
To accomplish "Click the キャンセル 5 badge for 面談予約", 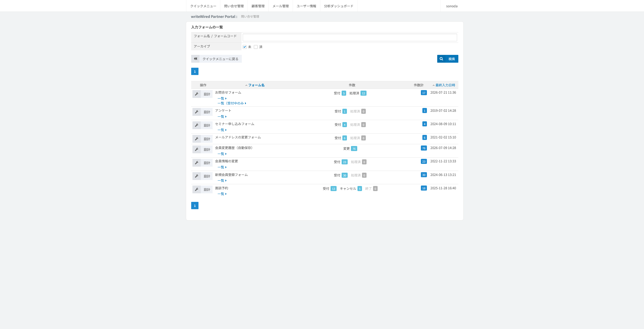I will (x=360, y=189).
